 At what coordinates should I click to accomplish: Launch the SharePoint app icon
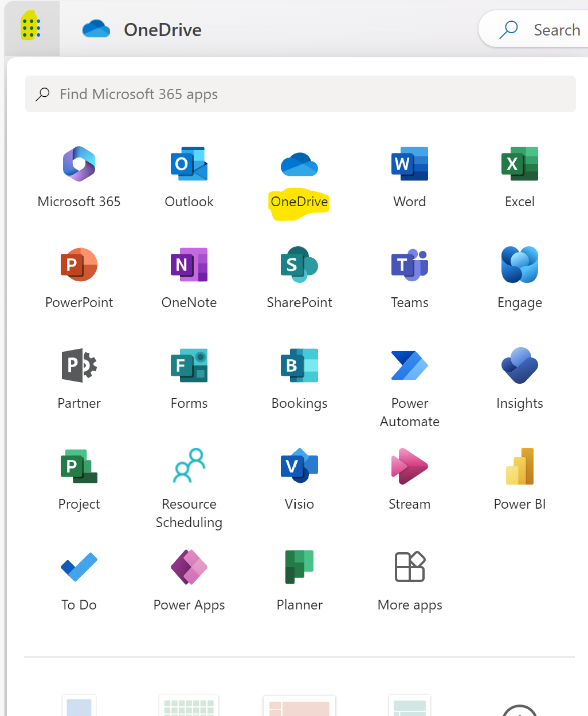coord(299,265)
